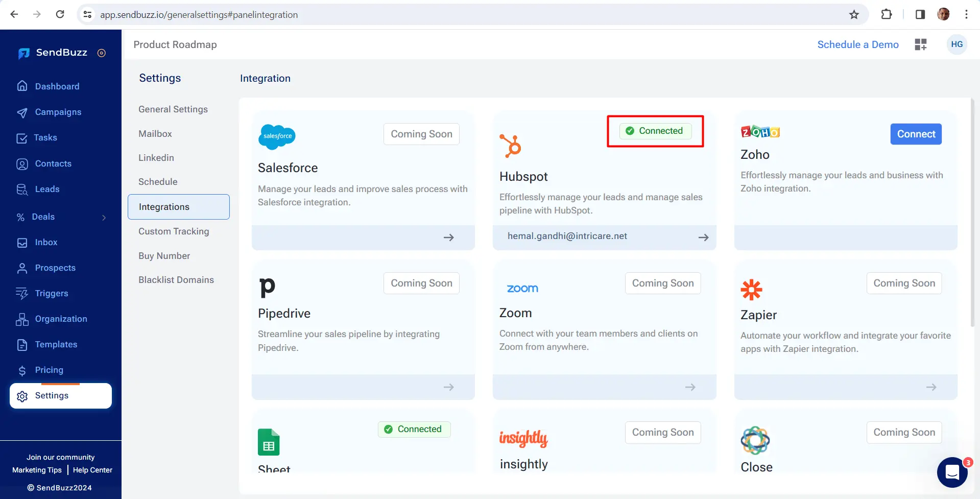Click the Hubspot sprocket logo
Screen dimensions: 980x499
click(510, 146)
